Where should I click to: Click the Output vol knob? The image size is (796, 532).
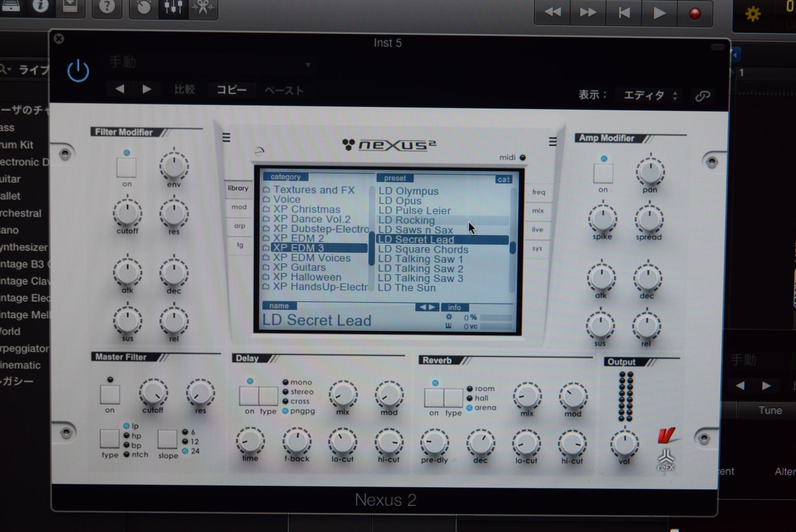(625, 444)
